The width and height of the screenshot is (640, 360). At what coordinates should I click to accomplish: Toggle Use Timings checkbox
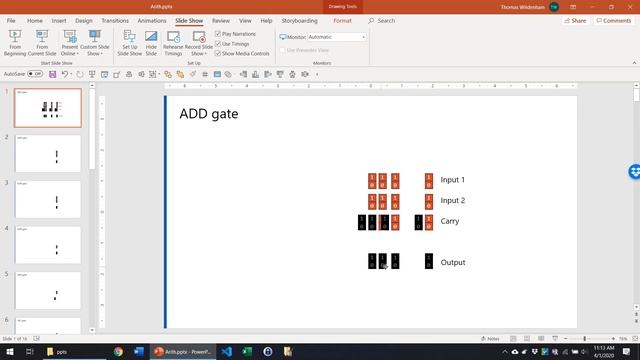[x=218, y=44]
